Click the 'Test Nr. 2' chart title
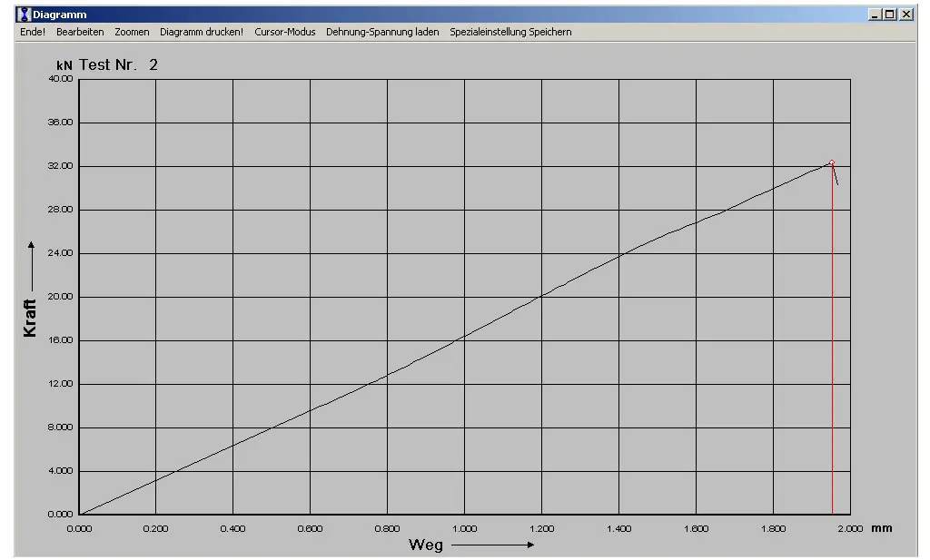The width and height of the screenshot is (930, 560). [119, 64]
